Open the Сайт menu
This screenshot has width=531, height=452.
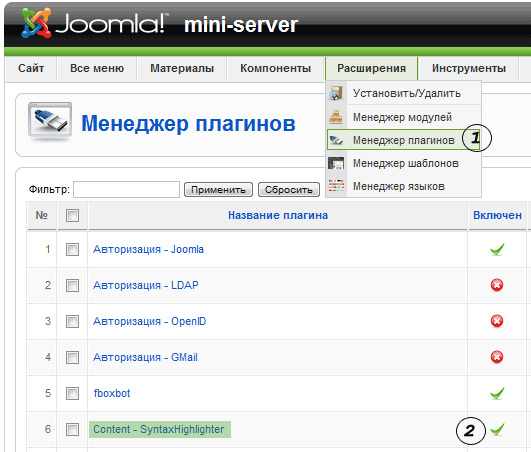pyautogui.click(x=31, y=68)
